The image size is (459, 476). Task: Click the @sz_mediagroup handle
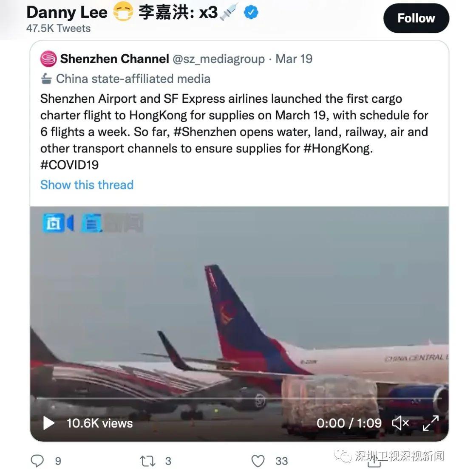click(x=218, y=59)
